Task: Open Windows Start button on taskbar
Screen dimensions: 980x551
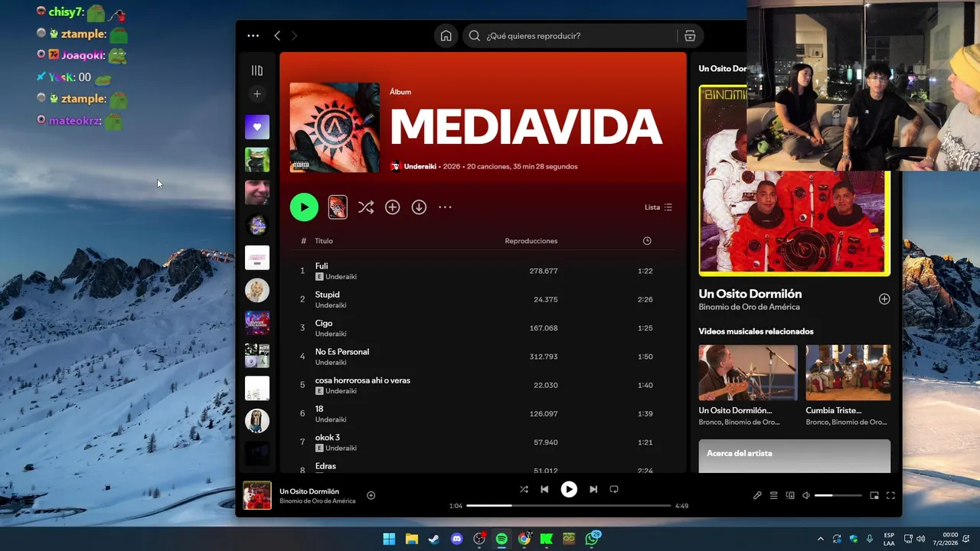Action: pyautogui.click(x=389, y=539)
